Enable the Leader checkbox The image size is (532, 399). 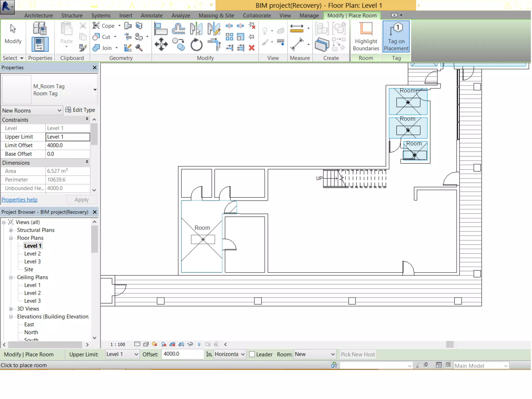click(252, 354)
